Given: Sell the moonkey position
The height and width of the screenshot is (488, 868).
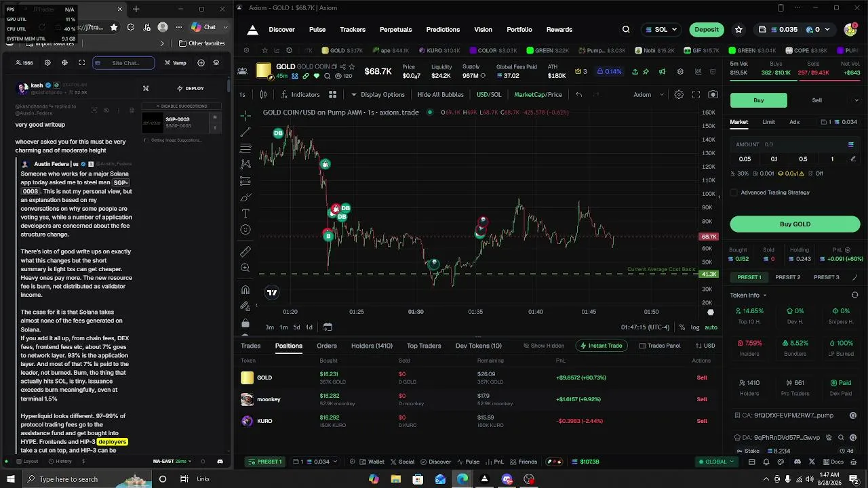Looking at the screenshot, I should coord(702,399).
